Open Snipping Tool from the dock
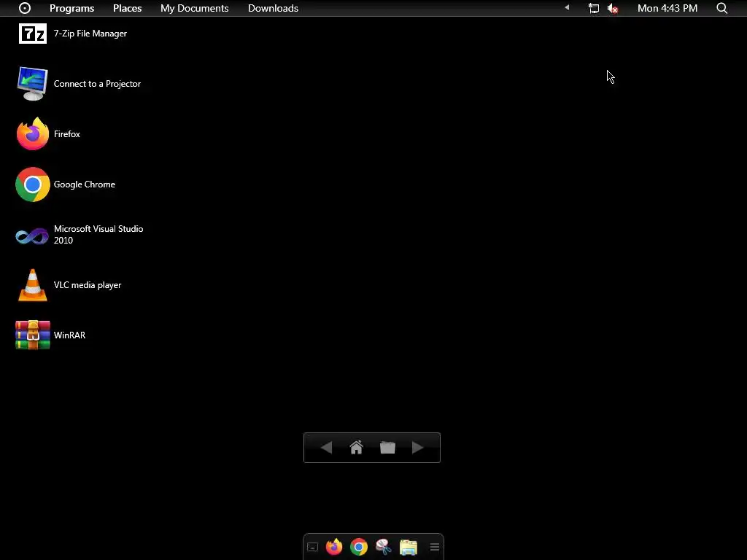Screen dimensions: 747x560 [x=384, y=547]
